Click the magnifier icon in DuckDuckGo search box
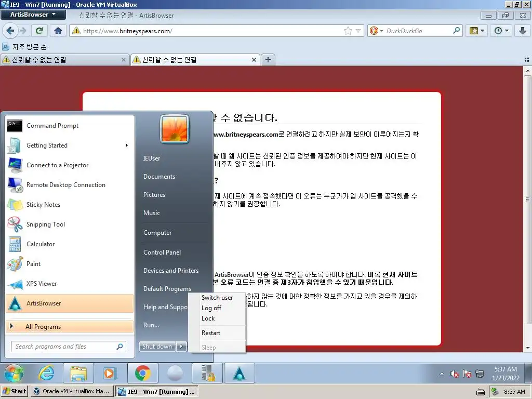 coord(457,31)
